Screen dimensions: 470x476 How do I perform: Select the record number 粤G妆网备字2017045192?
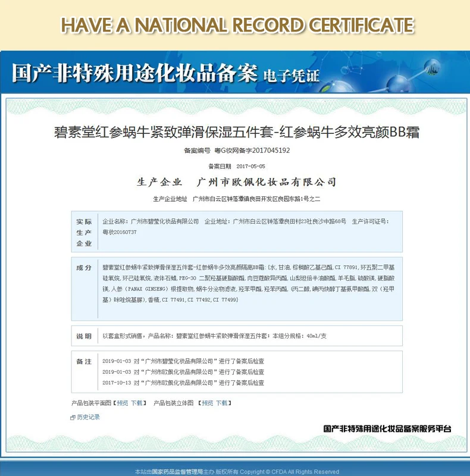[x=252, y=151]
